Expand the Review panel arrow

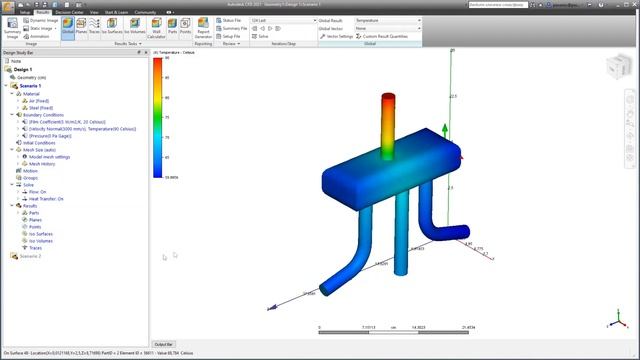(238, 44)
